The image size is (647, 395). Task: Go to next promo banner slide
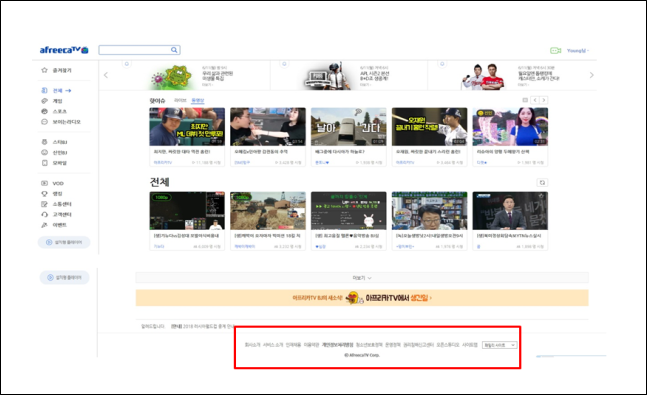(591, 75)
